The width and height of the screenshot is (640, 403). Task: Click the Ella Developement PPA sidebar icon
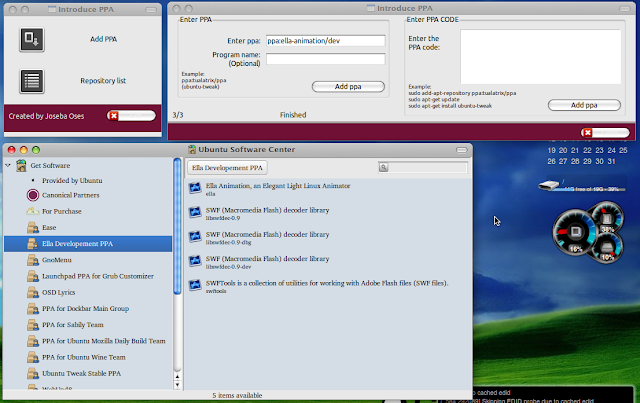tap(33, 244)
